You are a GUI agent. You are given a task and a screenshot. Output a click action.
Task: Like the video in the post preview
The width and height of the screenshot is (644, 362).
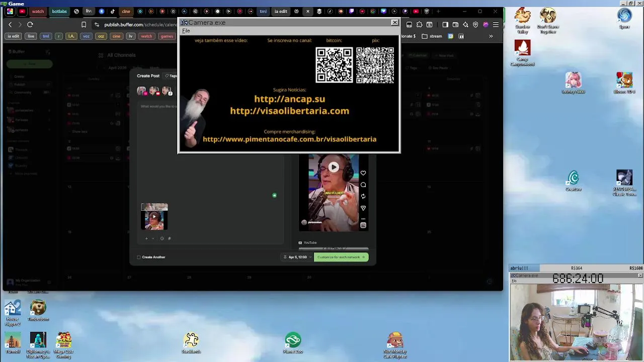[x=363, y=173]
